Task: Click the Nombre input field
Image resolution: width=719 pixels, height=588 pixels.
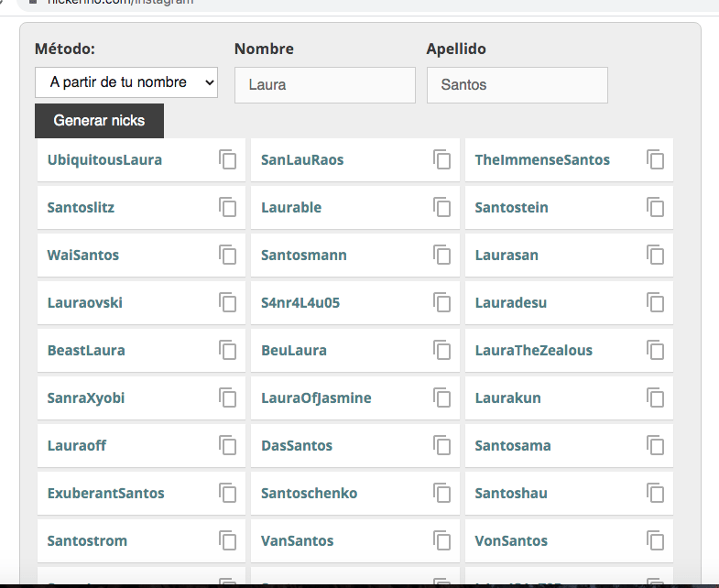Action: coord(324,85)
